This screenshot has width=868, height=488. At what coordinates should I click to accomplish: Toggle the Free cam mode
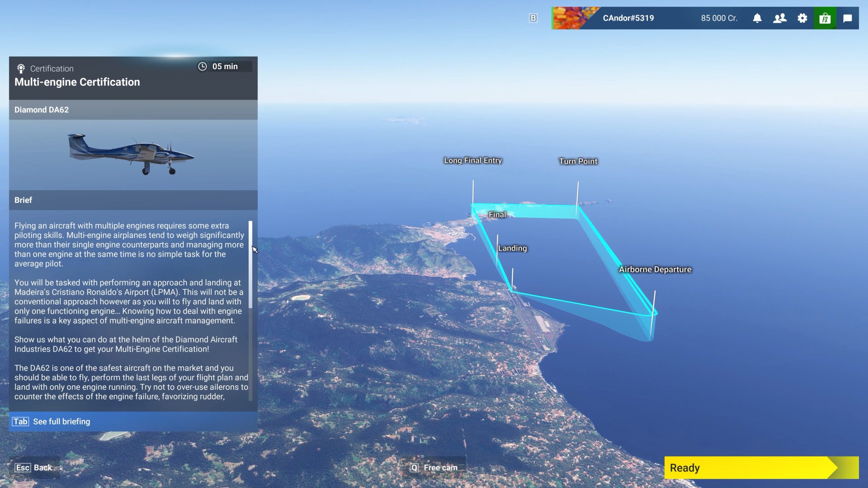pos(434,467)
